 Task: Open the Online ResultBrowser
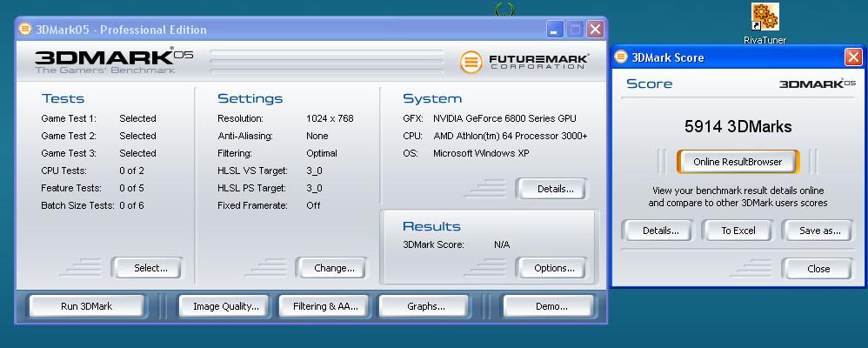[x=737, y=162]
